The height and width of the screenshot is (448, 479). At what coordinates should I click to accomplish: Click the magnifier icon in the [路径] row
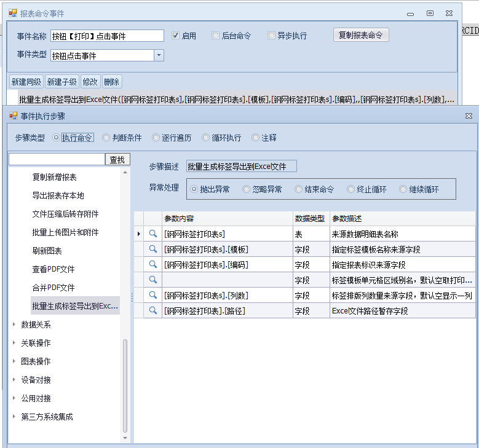tap(153, 310)
